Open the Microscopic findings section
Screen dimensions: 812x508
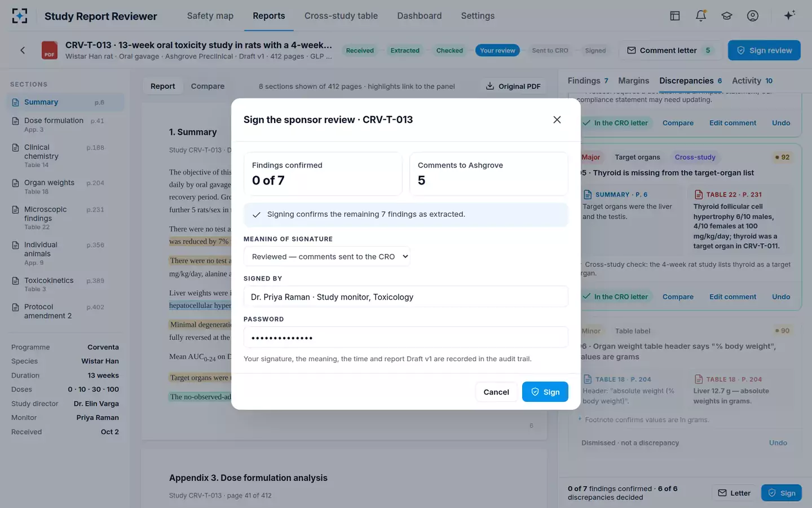(65, 218)
